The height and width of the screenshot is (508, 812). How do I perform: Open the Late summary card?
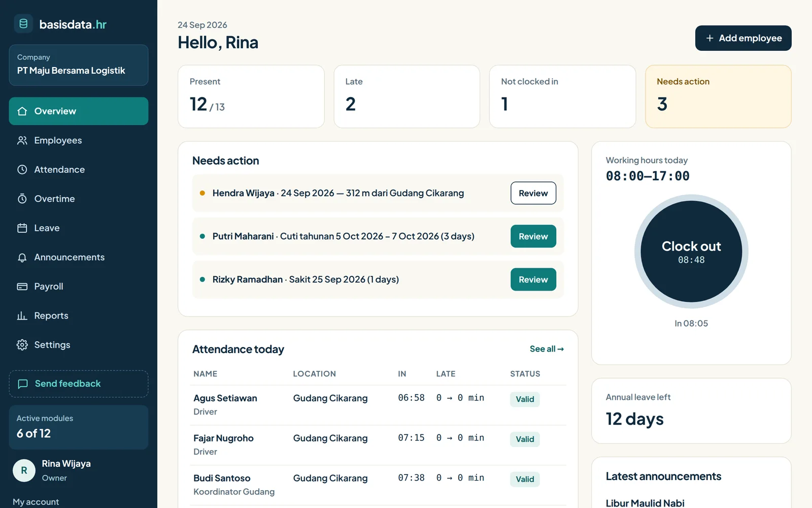pos(407,97)
